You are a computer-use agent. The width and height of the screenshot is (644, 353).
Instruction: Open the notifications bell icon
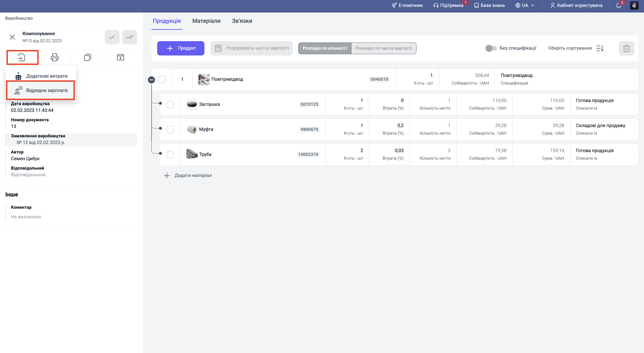[x=618, y=6]
